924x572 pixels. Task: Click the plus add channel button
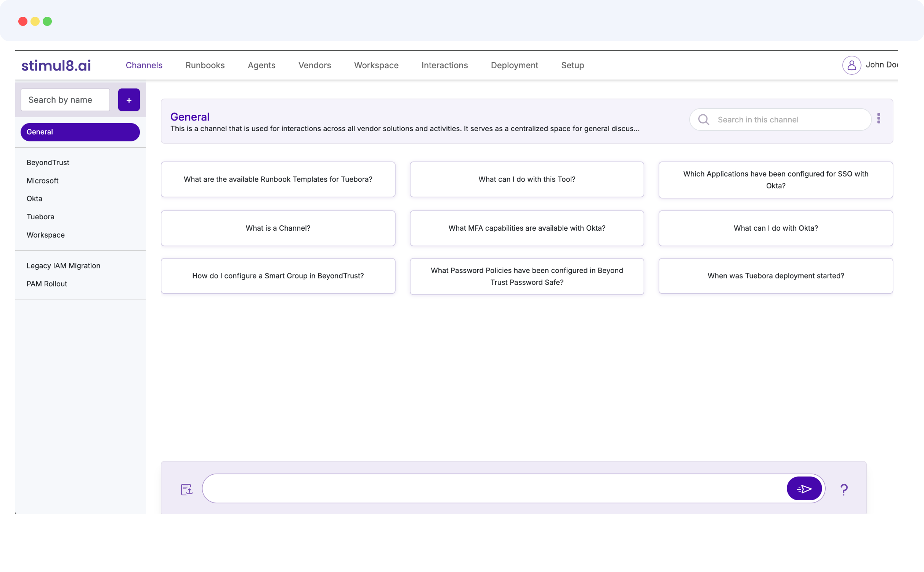pos(129,100)
